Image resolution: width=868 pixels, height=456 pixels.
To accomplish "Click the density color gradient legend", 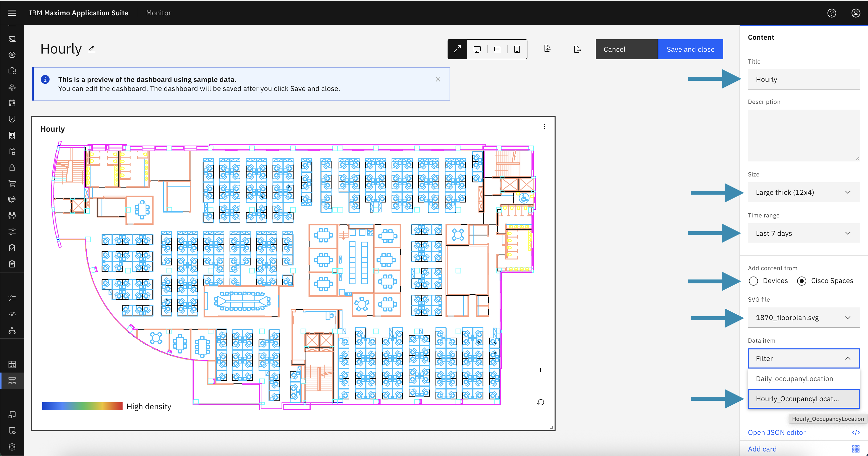I will point(82,406).
